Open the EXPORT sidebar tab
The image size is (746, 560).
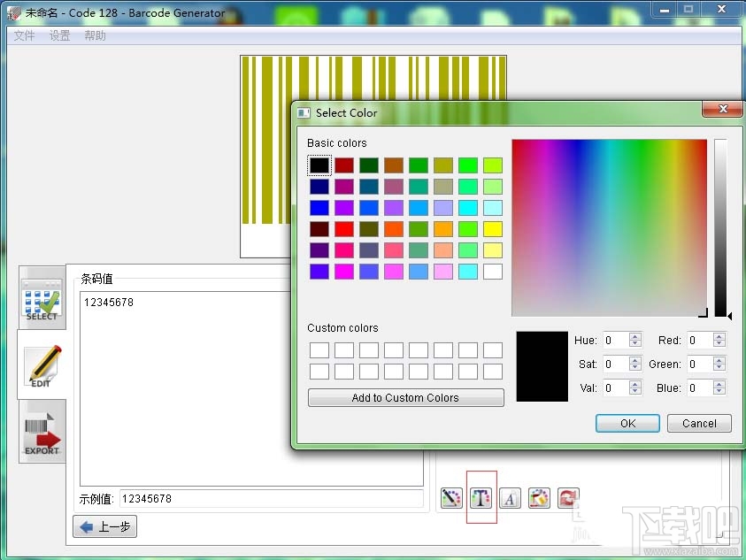click(42, 431)
